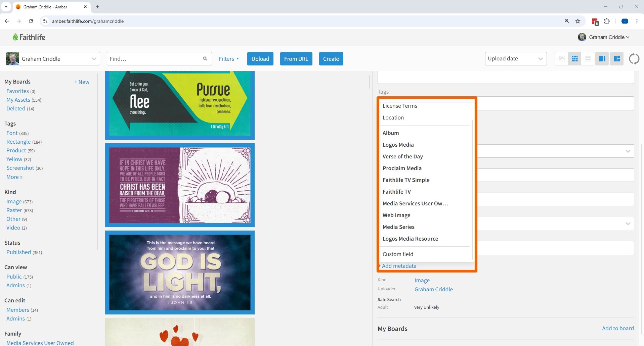Click Add metadata link
644x346 pixels.
(x=397, y=266)
